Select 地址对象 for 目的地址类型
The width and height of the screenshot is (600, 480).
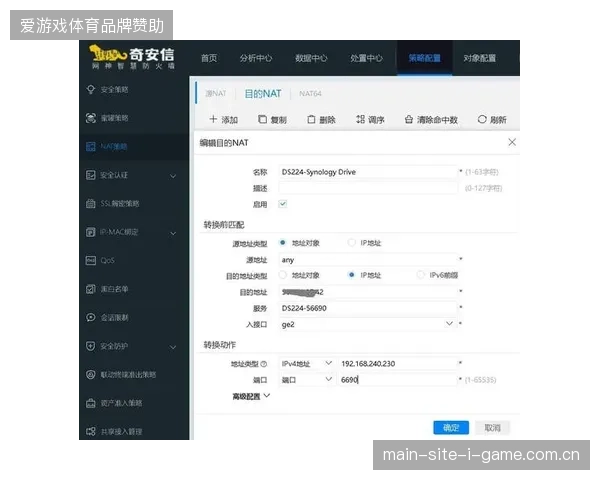(x=283, y=275)
